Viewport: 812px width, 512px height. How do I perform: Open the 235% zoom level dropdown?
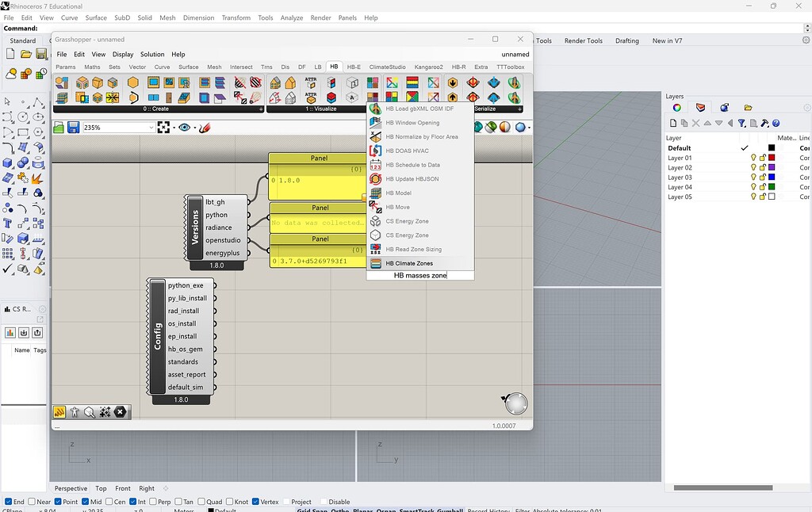tap(151, 128)
